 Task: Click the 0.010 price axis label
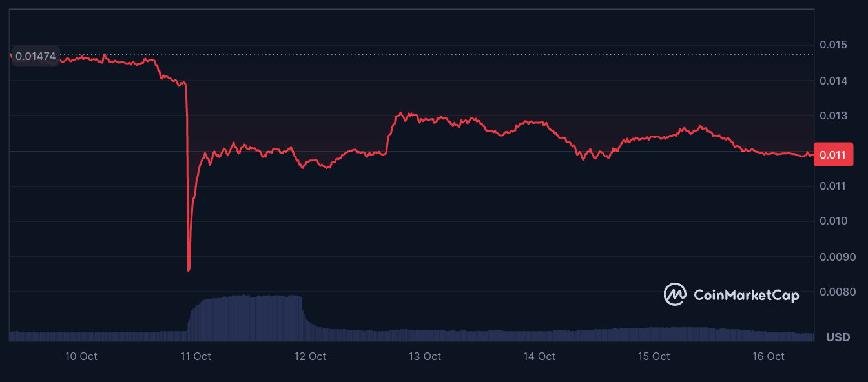832,221
